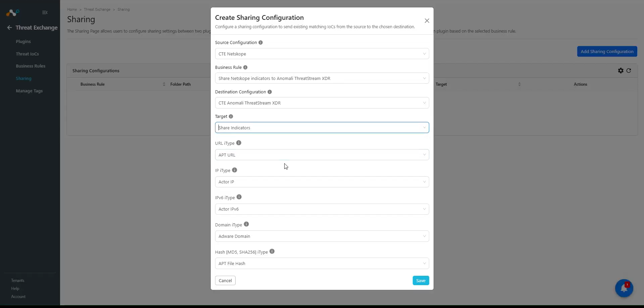The width and height of the screenshot is (644, 308).
Task: Click the Source Configuration info icon
Action: pos(260,43)
